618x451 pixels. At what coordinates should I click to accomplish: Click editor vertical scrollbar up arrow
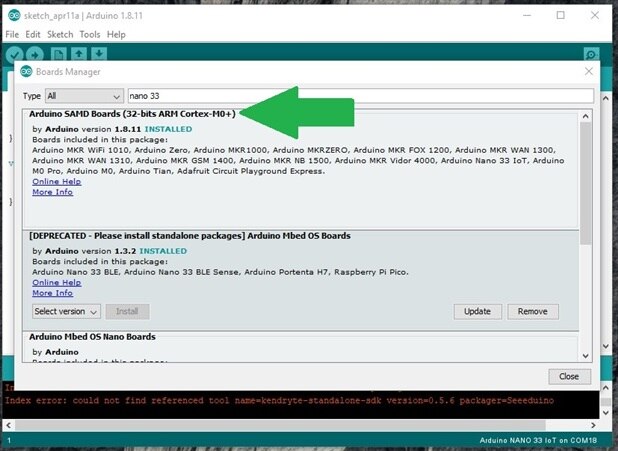coord(606,98)
